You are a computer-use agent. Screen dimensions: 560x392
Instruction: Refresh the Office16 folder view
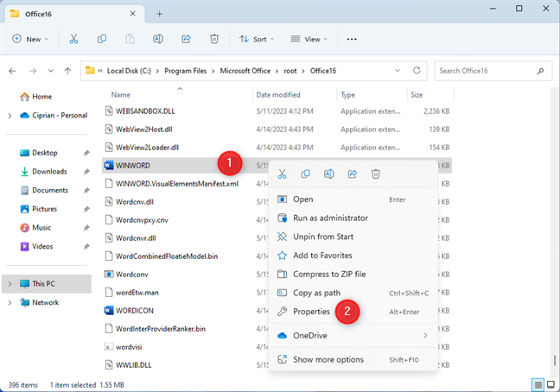(417, 71)
